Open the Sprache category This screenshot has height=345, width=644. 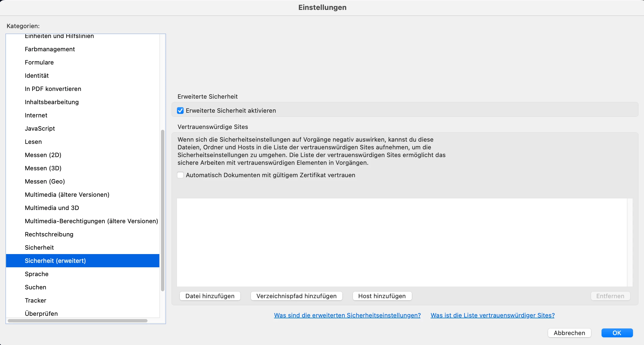click(x=37, y=274)
